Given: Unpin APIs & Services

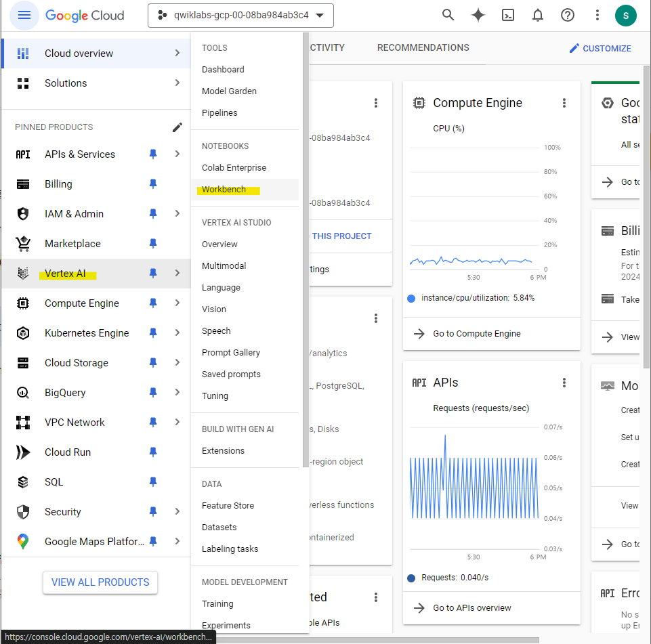Looking at the screenshot, I should pos(153,154).
